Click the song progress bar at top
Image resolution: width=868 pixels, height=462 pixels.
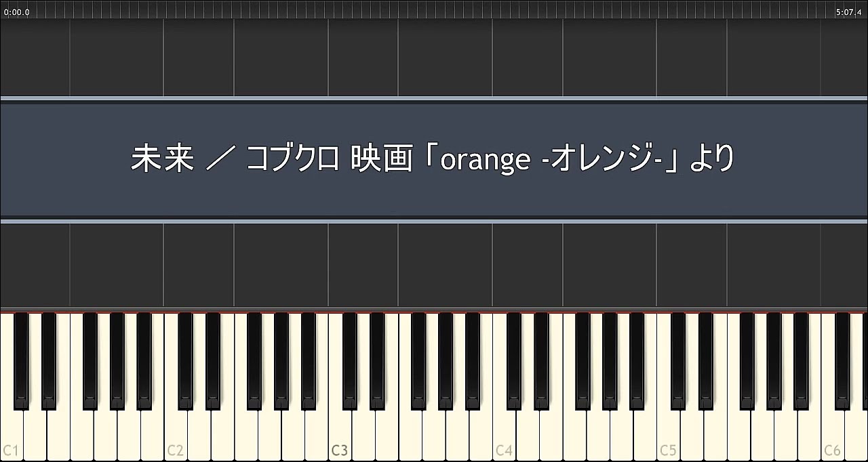point(434,9)
